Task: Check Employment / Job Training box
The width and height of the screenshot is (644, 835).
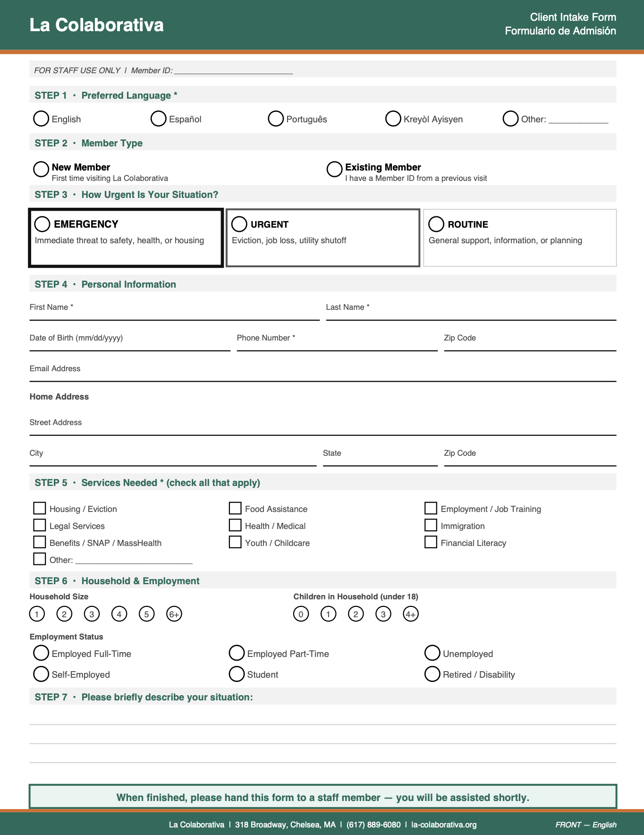Action: [x=431, y=508]
